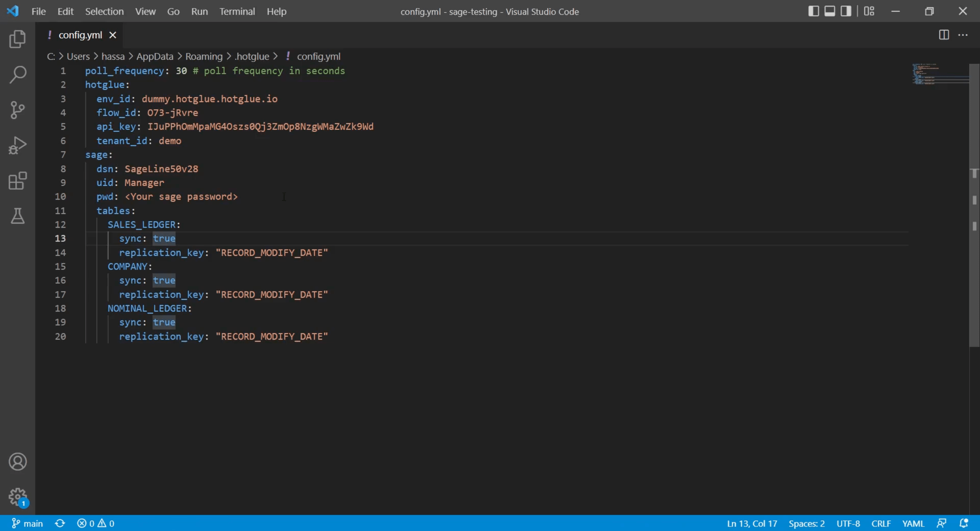Open the editor More Actions ellipsis

click(963, 35)
